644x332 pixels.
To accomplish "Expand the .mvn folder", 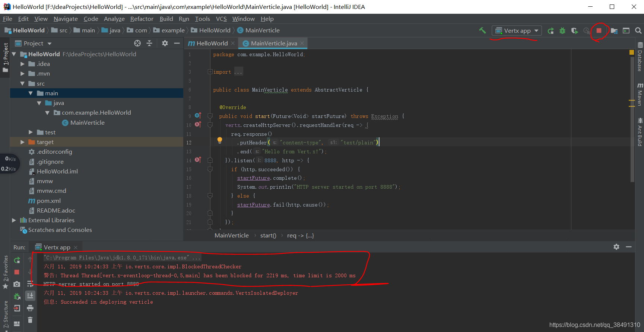I will (22, 73).
